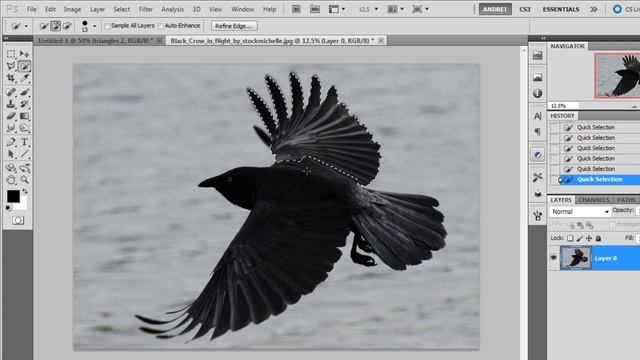Enable Auto-Enhance checkbox
Screen dimensions: 640x360
[160, 26]
